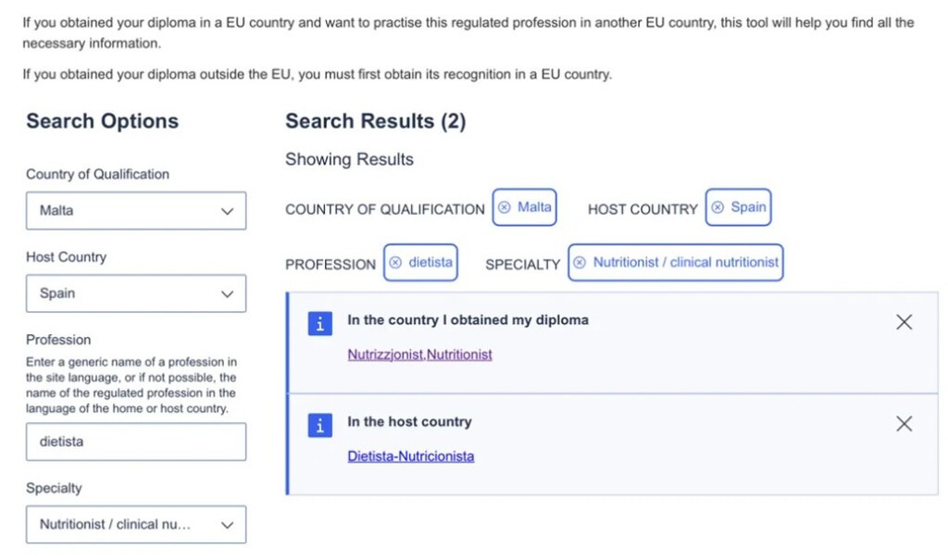Select the dietista filter chip
The height and width of the screenshot is (560, 948).
tap(420, 263)
